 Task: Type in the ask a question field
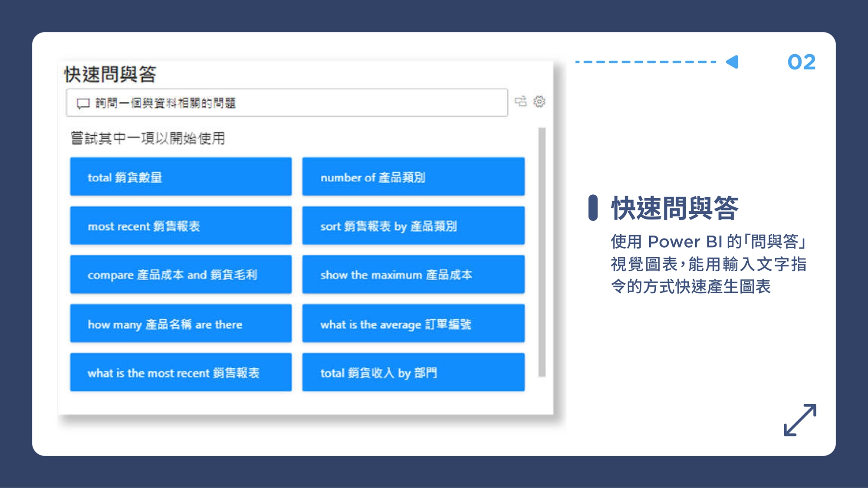[x=286, y=103]
